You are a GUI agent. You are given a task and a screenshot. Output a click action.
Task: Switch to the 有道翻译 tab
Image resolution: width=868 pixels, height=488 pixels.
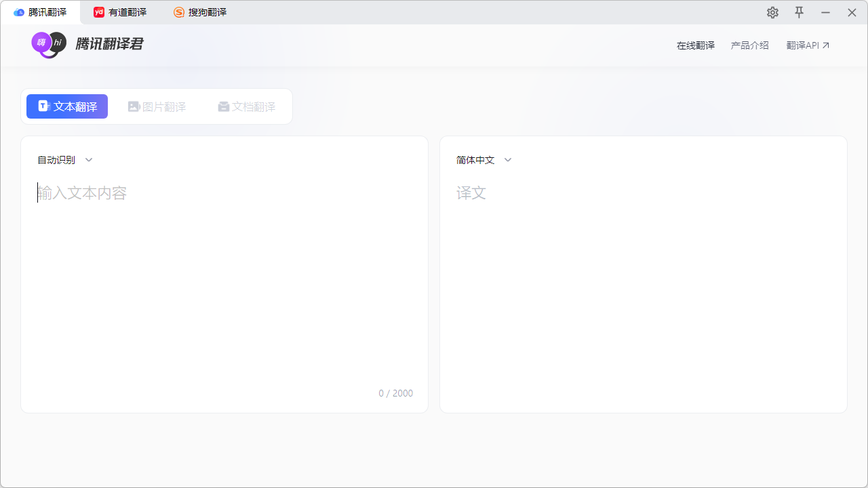coord(120,12)
